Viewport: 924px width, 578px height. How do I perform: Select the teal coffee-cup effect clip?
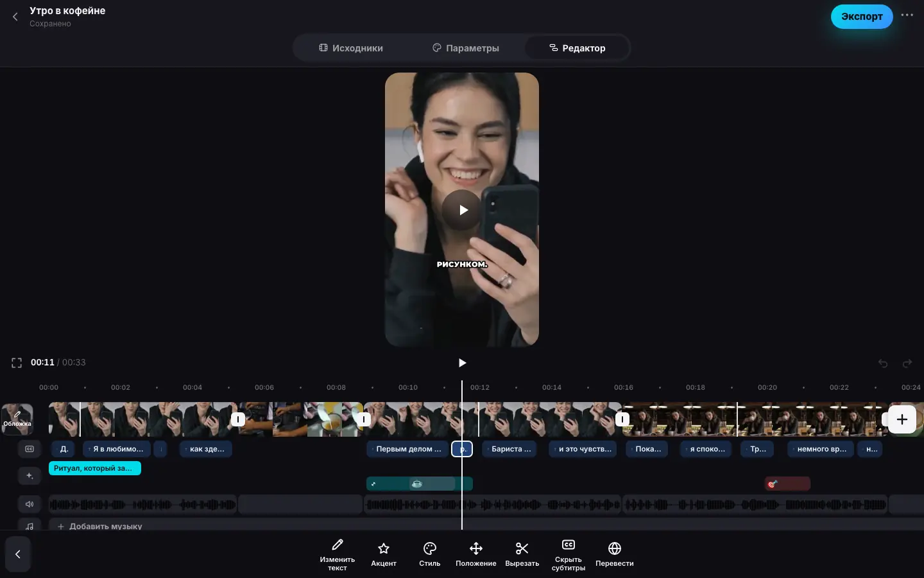[432, 484]
